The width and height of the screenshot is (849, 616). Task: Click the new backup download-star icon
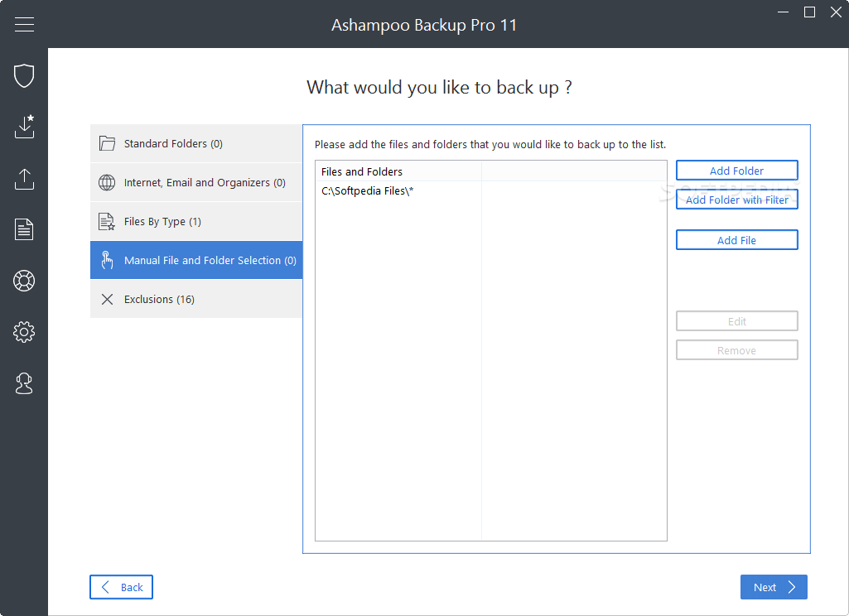pyautogui.click(x=24, y=126)
